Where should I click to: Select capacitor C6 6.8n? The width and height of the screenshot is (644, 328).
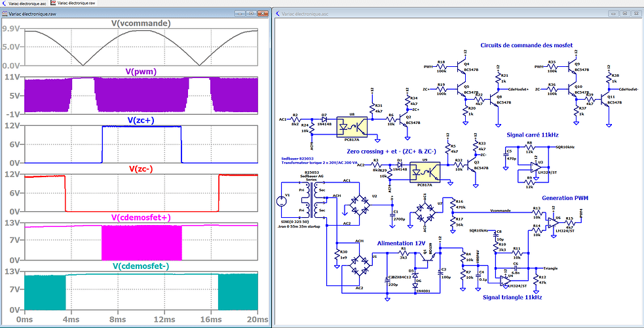pos(516,268)
